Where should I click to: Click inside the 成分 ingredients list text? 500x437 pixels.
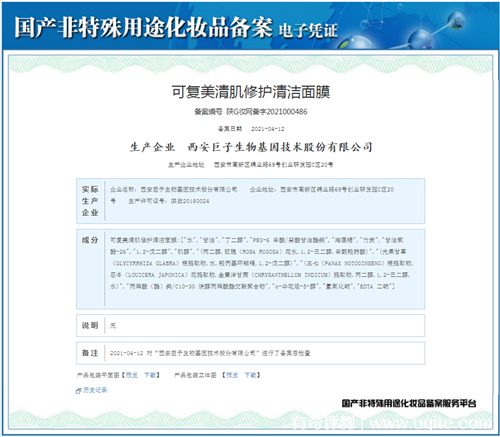point(262,263)
